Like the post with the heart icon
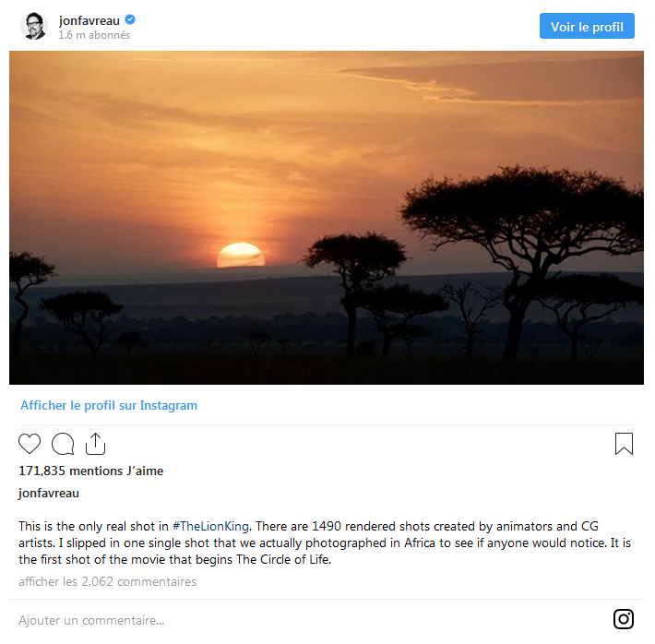The width and height of the screenshot is (655, 644). [x=30, y=444]
